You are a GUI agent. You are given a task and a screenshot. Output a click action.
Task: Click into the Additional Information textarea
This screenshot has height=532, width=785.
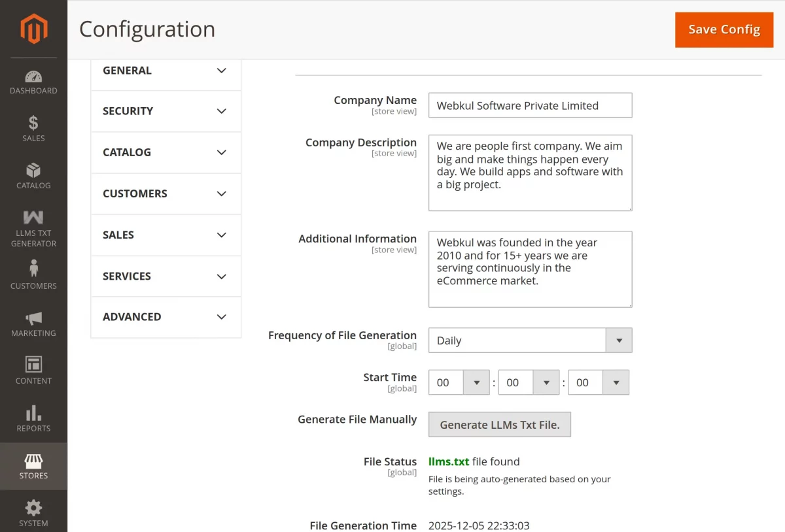click(530, 269)
